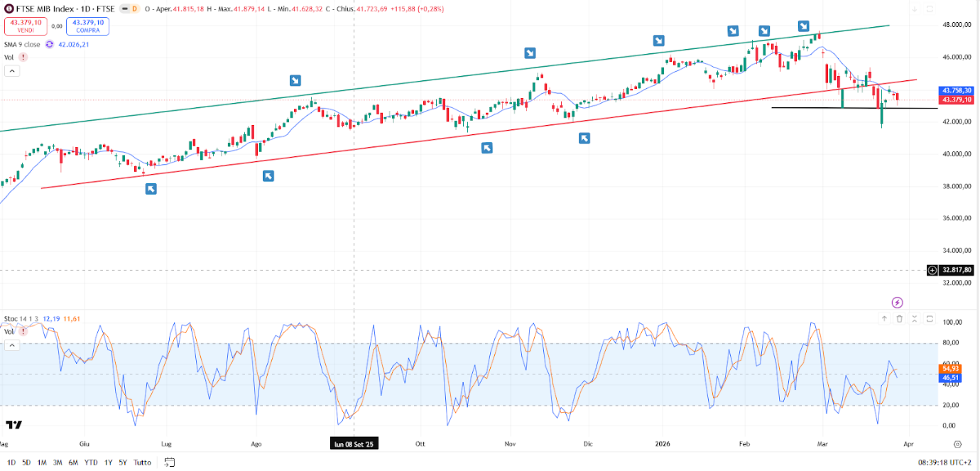Screen dimensions: 980x471
Task: Click the TradingView watermark logo
Action: [13, 423]
